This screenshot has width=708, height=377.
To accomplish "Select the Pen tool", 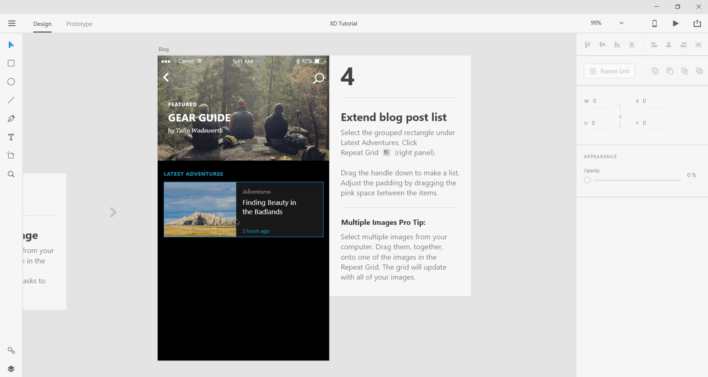I will click(x=11, y=119).
